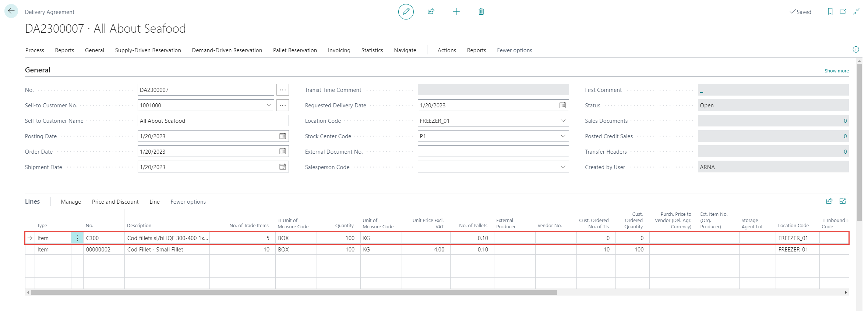This screenshot has width=868, height=311.
Task: Delete the record using trash icon
Action: tap(481, 12)
